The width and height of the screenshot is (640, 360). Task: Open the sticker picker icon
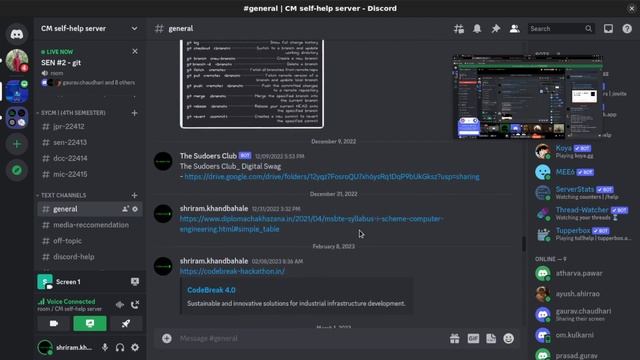click(x=491, y=338)
